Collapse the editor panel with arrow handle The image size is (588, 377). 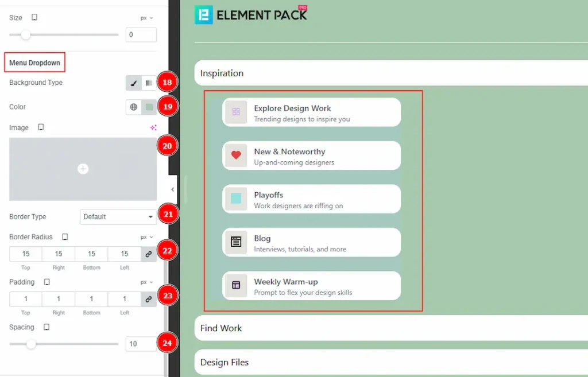(x=173, y=189)
